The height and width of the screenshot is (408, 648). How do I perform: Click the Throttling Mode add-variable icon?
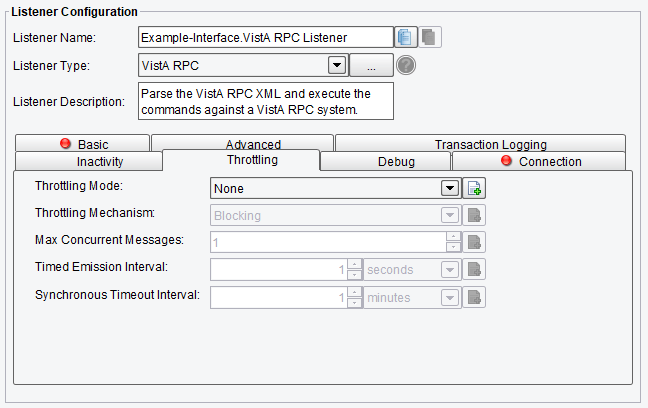click(474, 188)
